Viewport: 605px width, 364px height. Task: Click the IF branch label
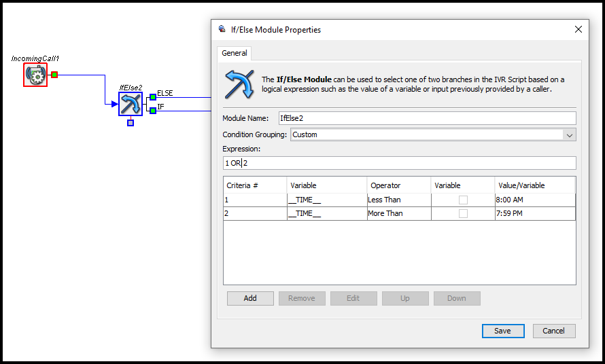(x=160, y=107)
